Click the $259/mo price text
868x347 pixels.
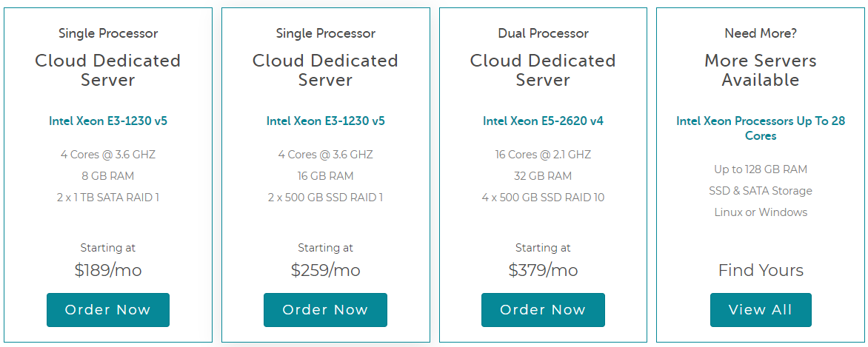pyautogui.click(x=326, y=270)
